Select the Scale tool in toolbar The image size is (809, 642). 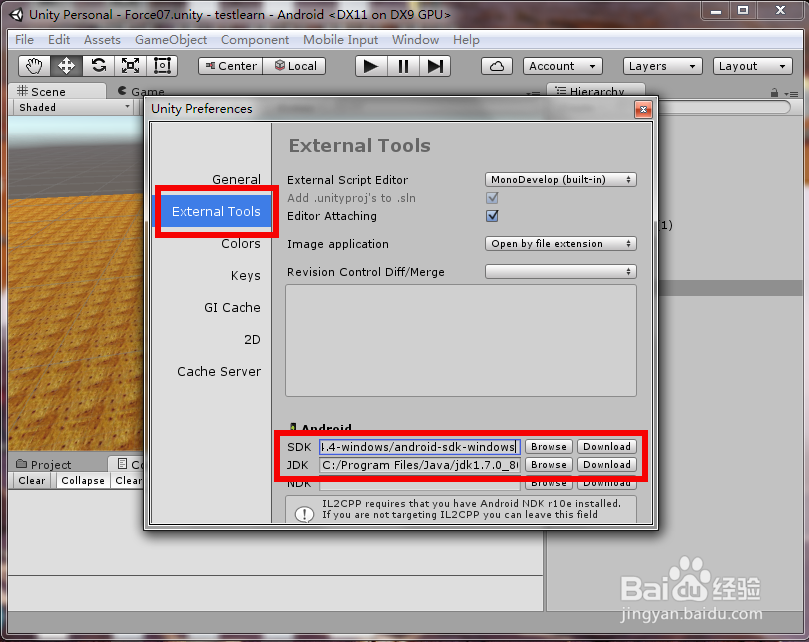click(x=131, y=66)
